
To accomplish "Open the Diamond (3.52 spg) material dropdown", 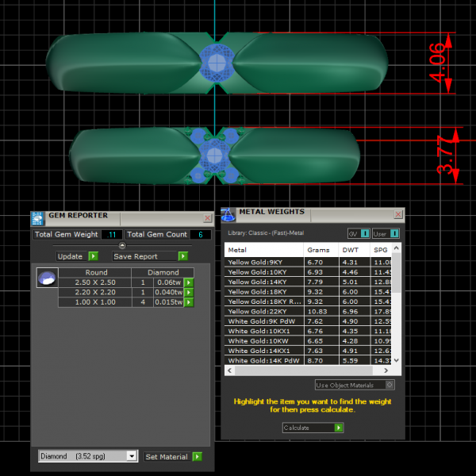I will (x=132, y=456).
